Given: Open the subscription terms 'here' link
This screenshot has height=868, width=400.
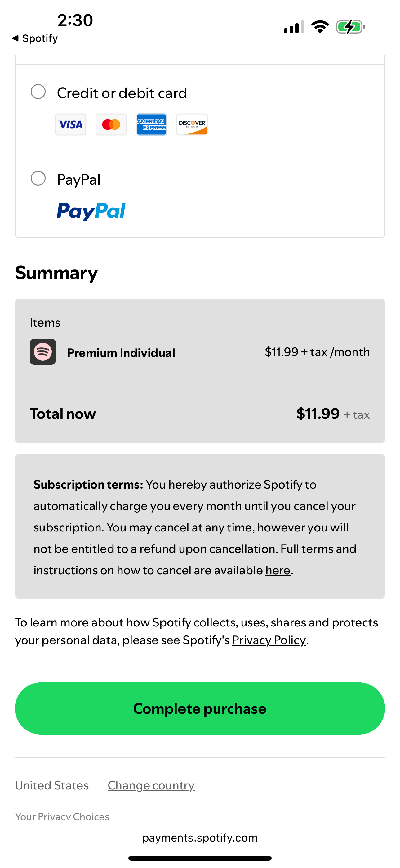Looking at the screenshot, I should [x=278, y=570].
